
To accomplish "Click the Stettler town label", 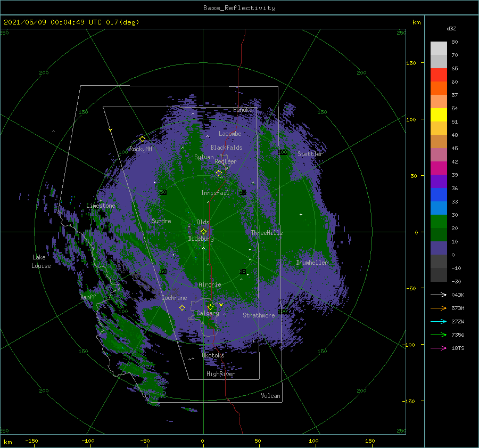I will (310, 154).
